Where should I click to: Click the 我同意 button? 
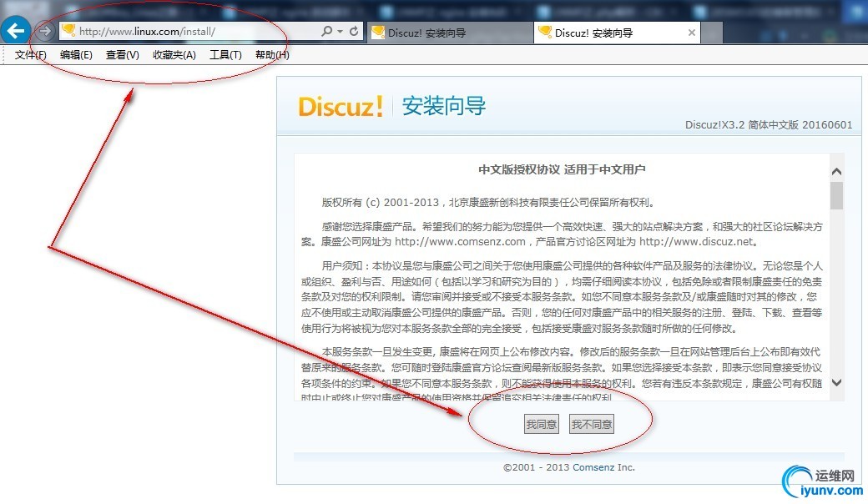point(542,425)
